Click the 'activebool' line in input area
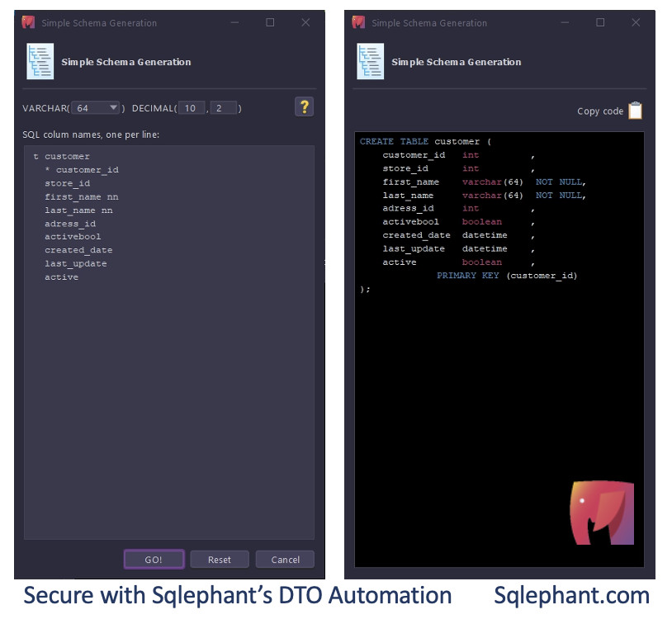 click(x=73, y=237)
